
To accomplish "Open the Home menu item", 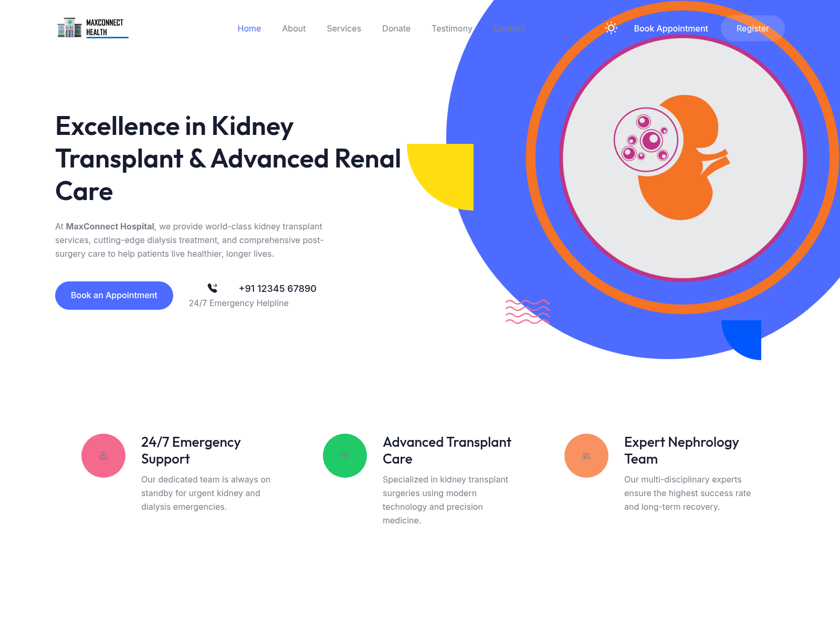I will point(249,28).
